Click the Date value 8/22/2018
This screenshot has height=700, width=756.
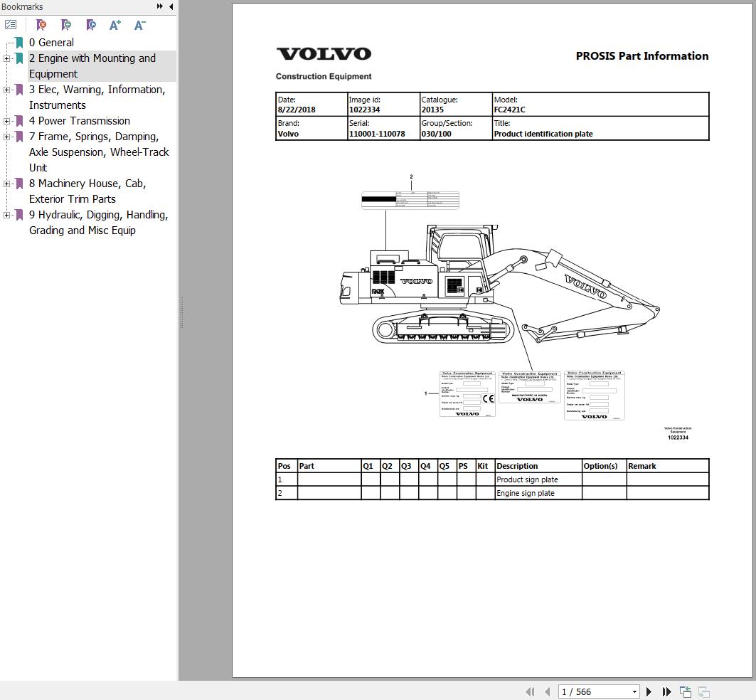(297, 110)
